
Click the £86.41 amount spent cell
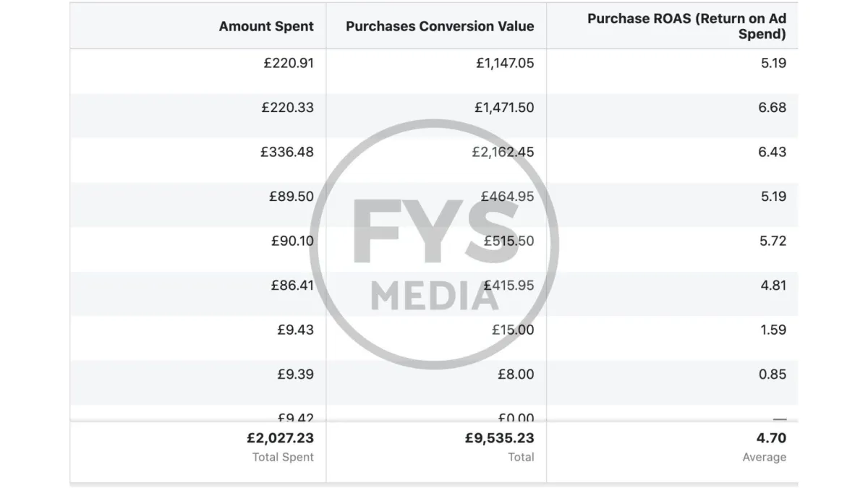coord(292,286)
